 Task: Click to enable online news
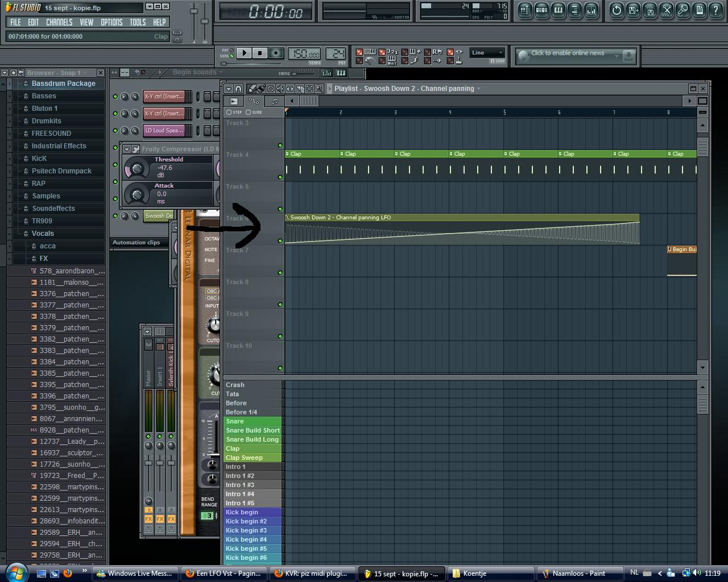(x=568, y=53)
